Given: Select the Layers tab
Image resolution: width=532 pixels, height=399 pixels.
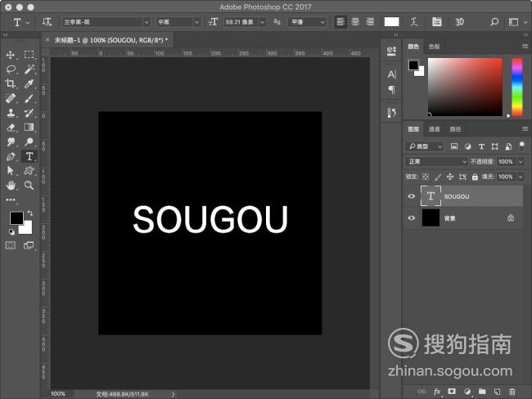Looking at the screenshot, I should pos(413,129).
